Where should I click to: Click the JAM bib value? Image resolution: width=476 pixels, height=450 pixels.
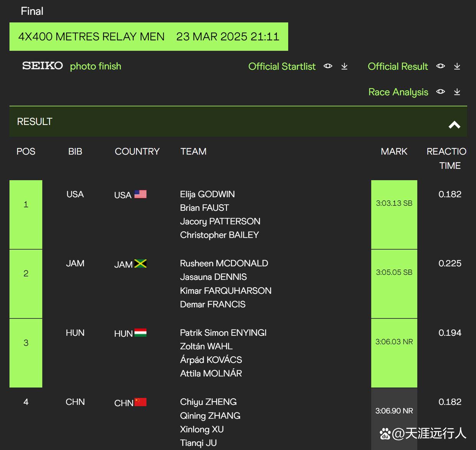[75, 263]
